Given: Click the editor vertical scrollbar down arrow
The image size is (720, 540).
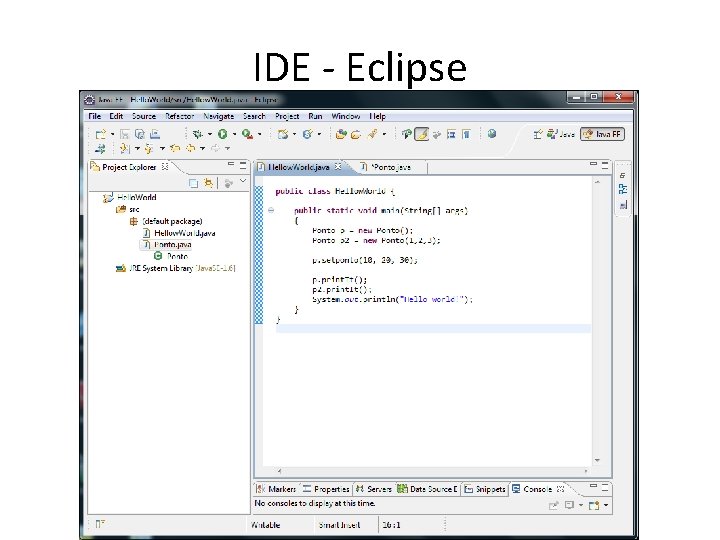Looking at the screenshot, I should tap(597, 460).
